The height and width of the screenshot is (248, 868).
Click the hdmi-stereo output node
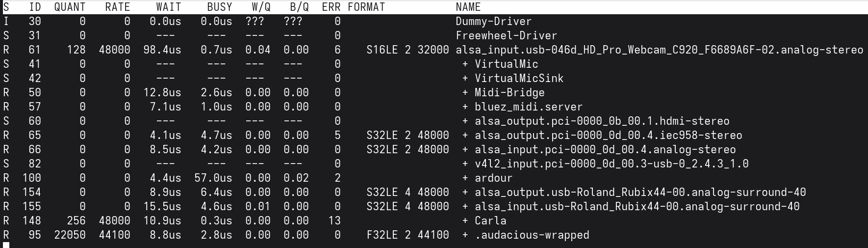tap(602, 121)
